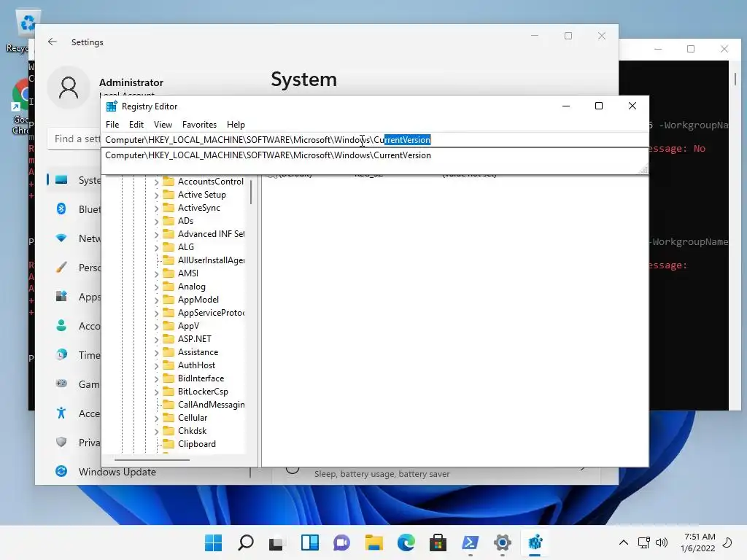Open taskbar Search magnifier

[246, 542]
